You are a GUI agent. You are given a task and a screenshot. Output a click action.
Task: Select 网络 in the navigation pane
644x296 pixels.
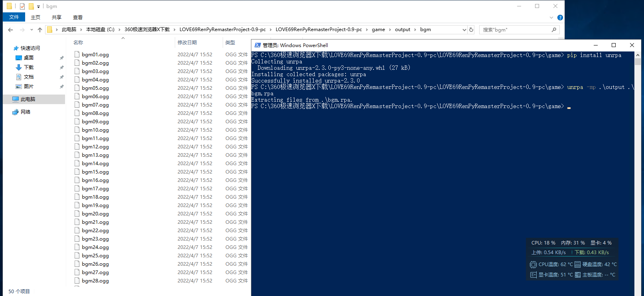26,112
